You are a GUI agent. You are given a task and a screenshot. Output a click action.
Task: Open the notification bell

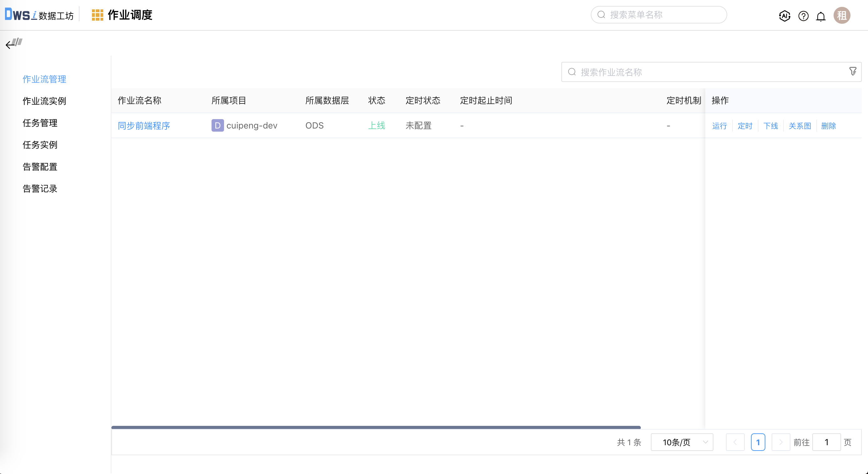click(x=821, y=16)
